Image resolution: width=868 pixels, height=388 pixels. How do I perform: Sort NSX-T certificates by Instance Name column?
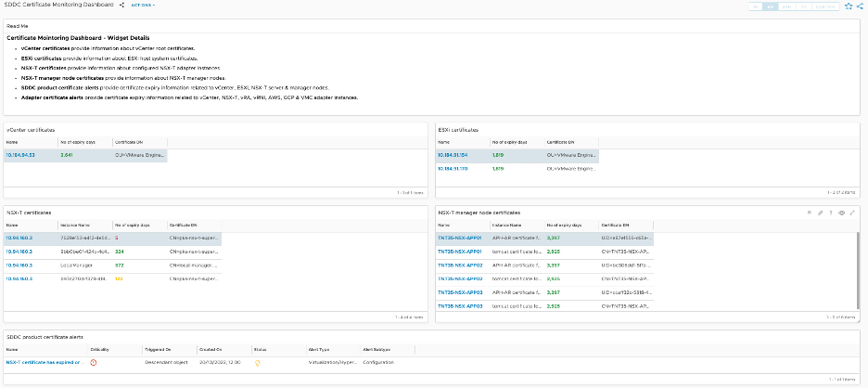click(x=73, y=226)
